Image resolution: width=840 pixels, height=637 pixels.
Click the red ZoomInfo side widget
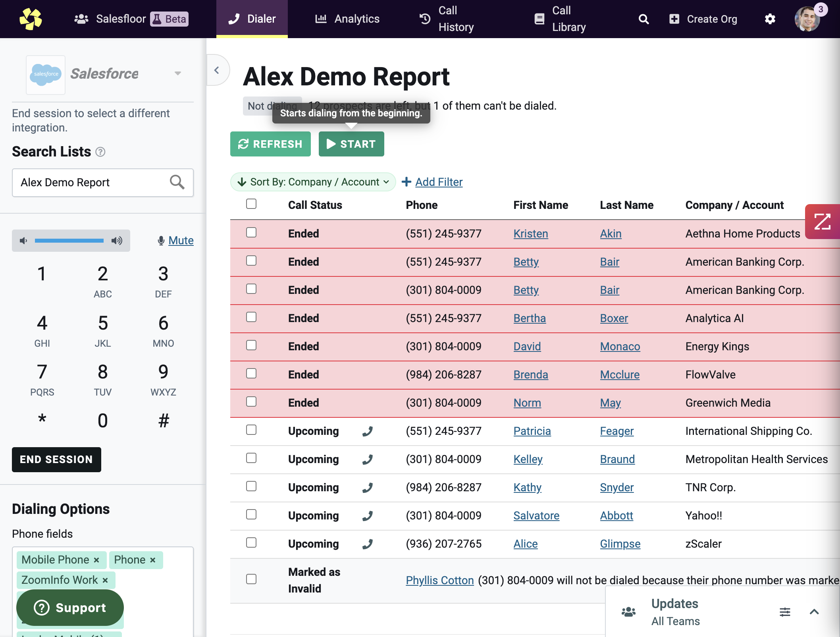(822, 222)
